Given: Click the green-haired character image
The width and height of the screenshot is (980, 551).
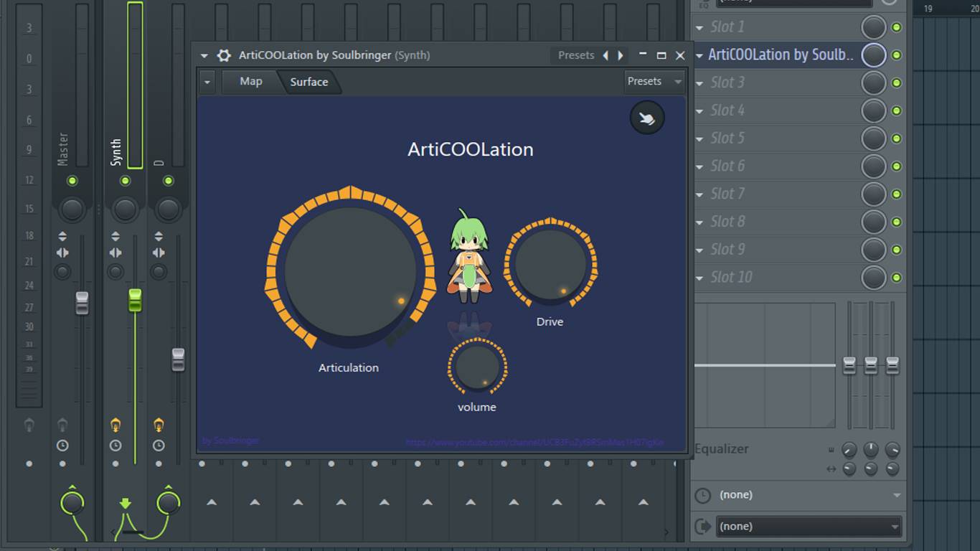Looking at the screenshot, I should pos(469,256).
